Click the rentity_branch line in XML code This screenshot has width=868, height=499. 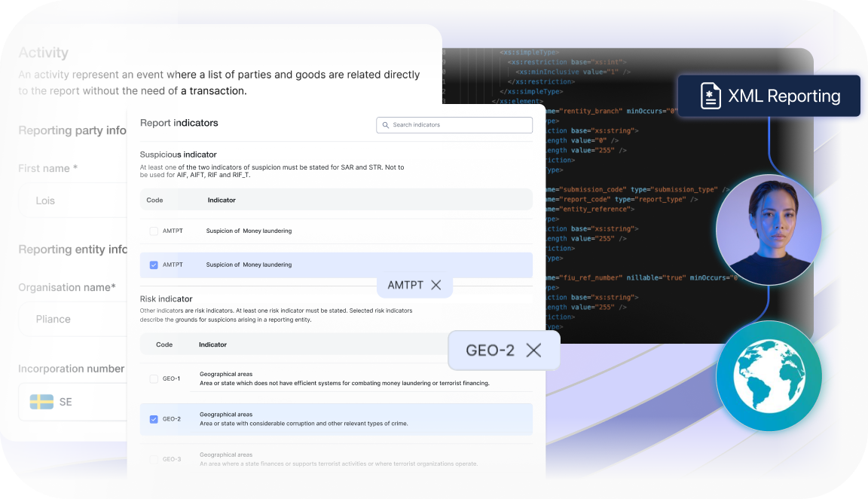point(612,111)
